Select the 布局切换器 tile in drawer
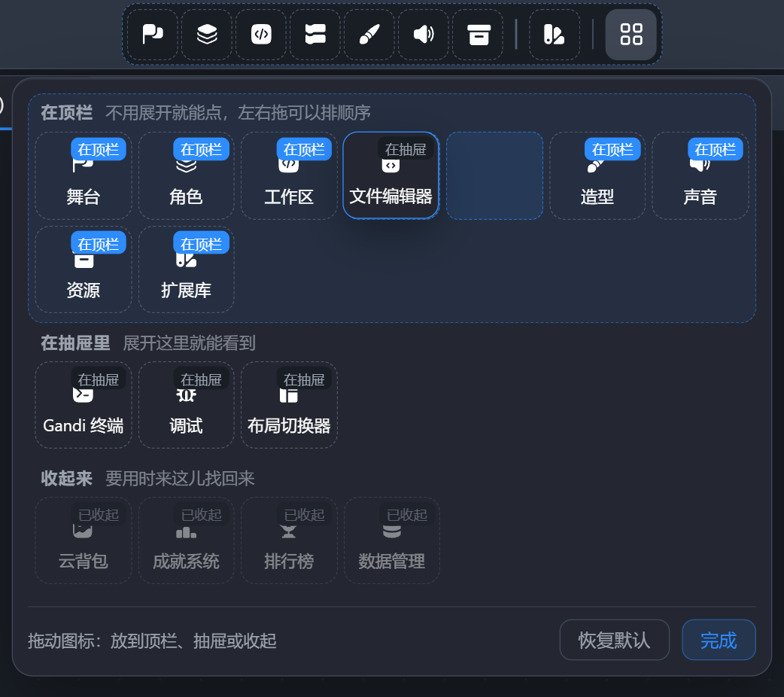The width and height of the screenshot is (784, 697). tap(289, 405)
